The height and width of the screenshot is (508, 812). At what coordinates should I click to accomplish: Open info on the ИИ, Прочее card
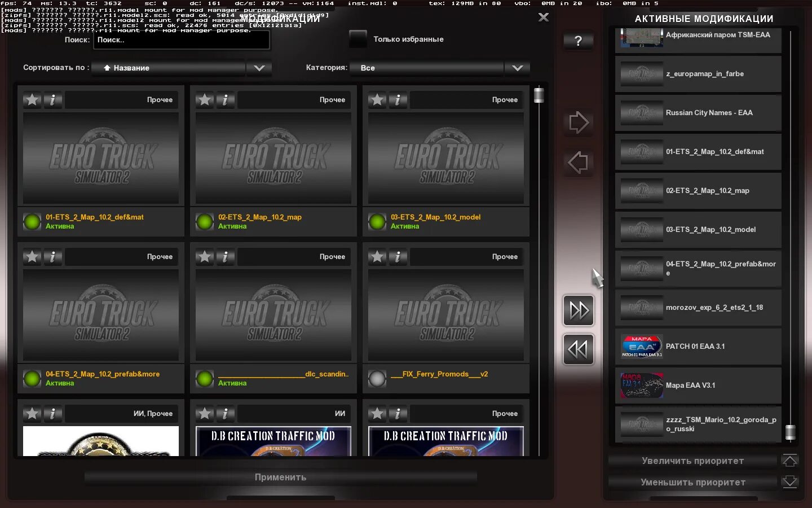click(x=52, y=414)
